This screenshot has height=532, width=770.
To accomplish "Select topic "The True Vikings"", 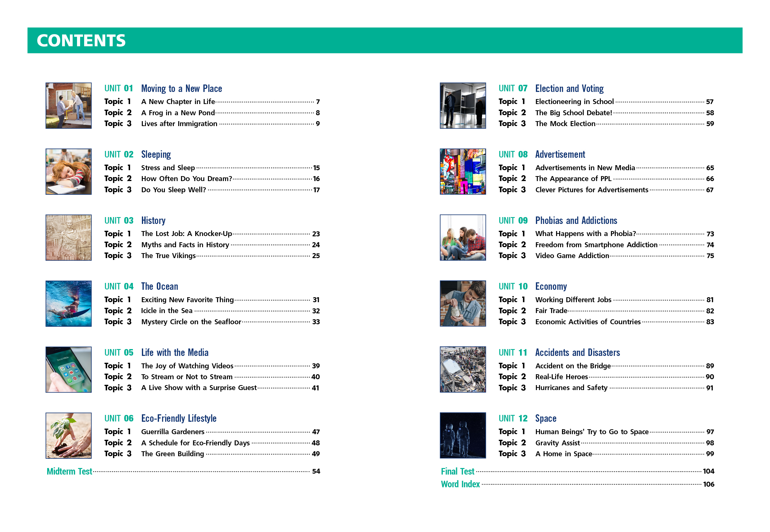I will (169, 256).
